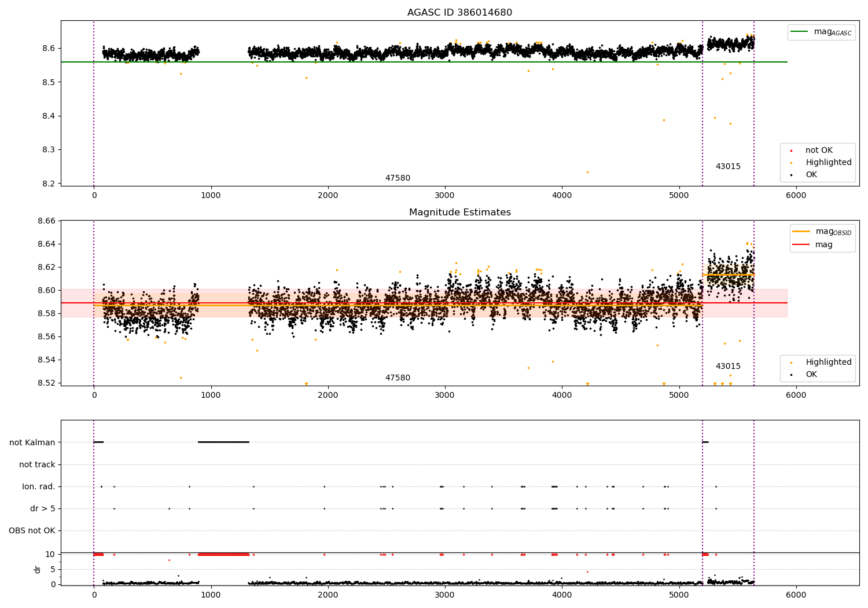Click the 'OBS not OK' axis label
The height and width of the screenshot is (608, 868).
point(32,531)
